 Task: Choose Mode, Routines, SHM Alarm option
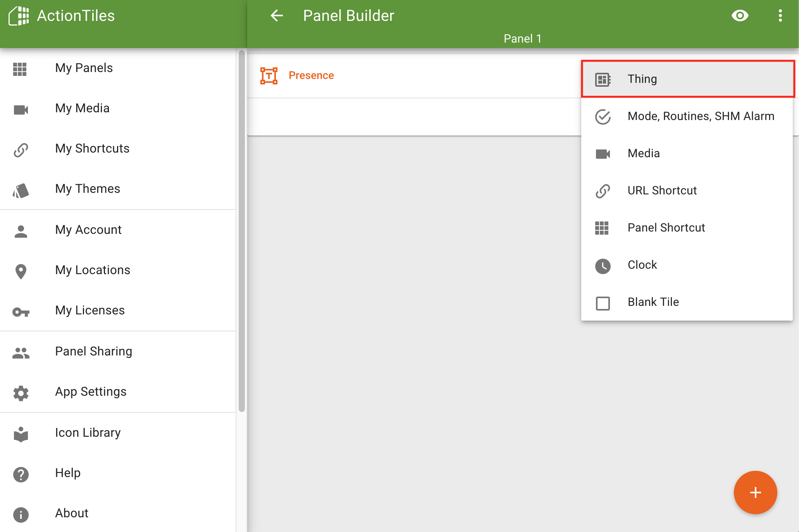(687, 116)
